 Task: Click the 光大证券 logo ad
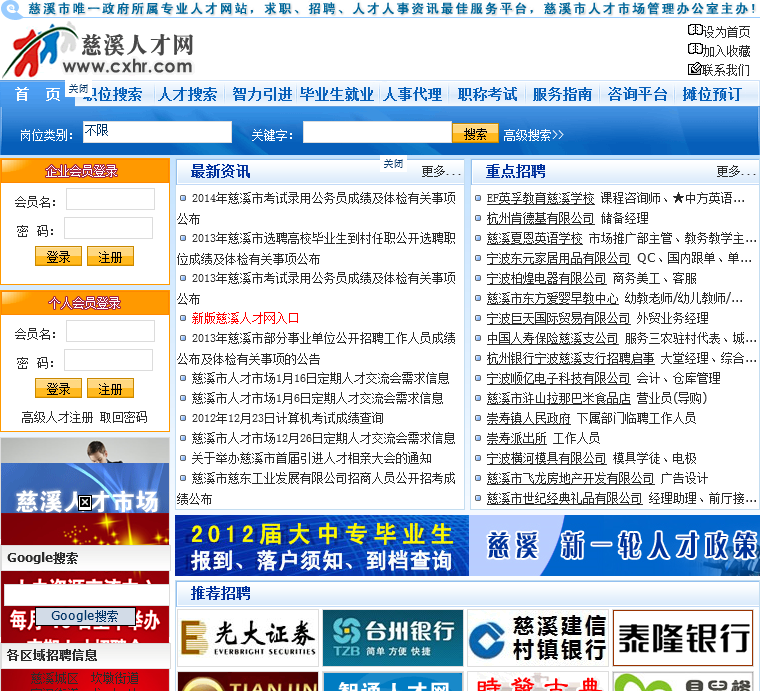[x=248, y=638]
